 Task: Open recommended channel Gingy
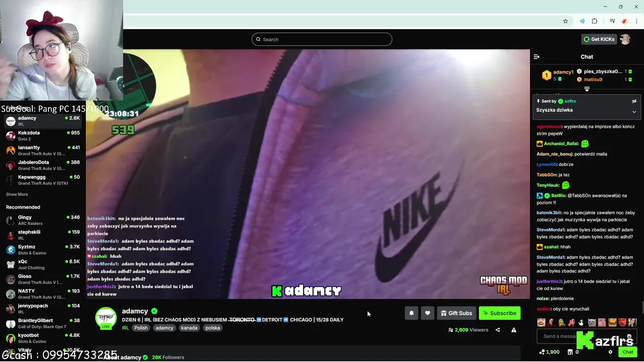tap(43, 220)
